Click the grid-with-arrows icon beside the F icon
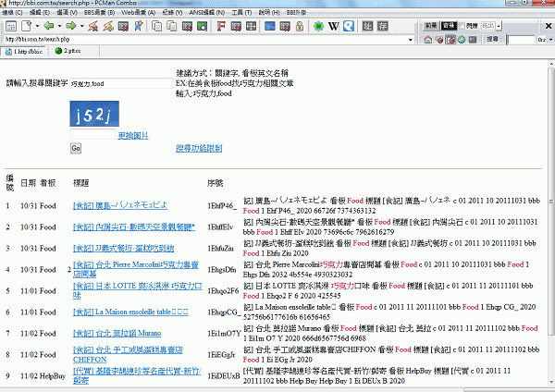555x392 pixels. click(x=251, y=26)
